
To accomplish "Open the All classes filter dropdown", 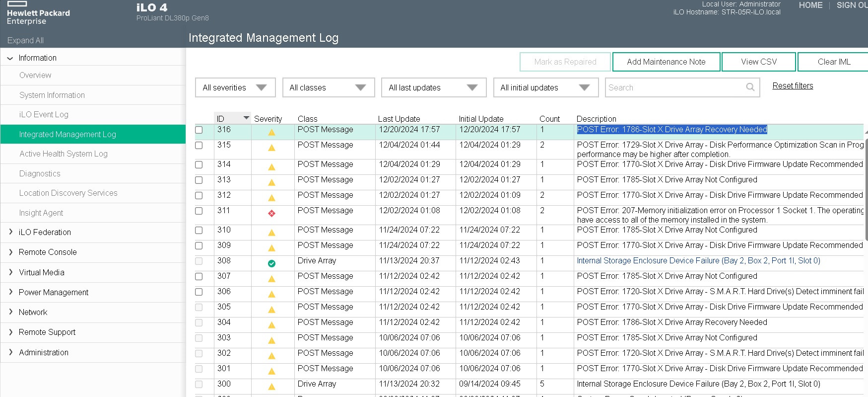I will 329,87.
